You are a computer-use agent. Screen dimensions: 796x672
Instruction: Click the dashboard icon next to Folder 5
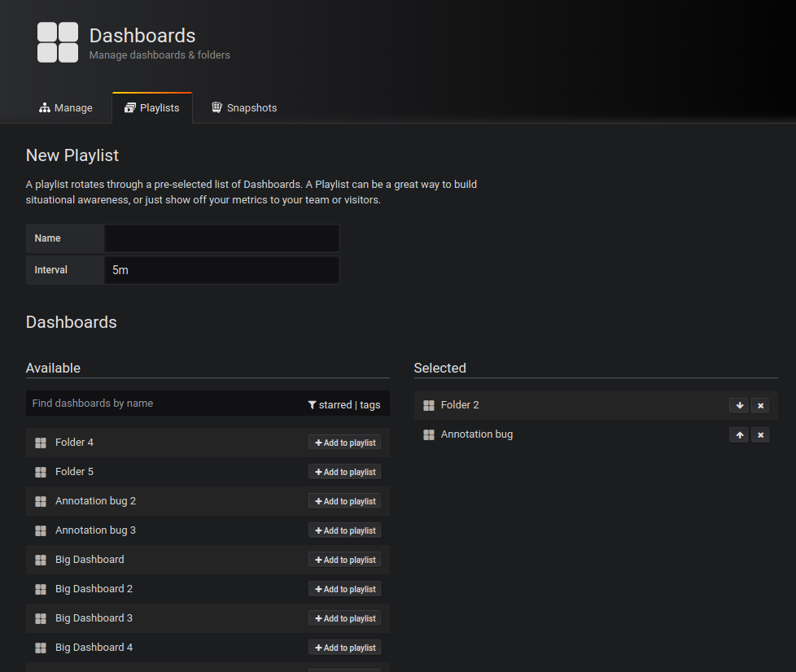point(41,471)
